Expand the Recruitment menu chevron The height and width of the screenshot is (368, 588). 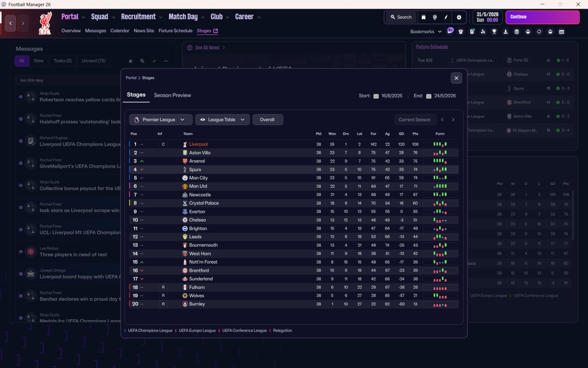click(x=161, y=17)
